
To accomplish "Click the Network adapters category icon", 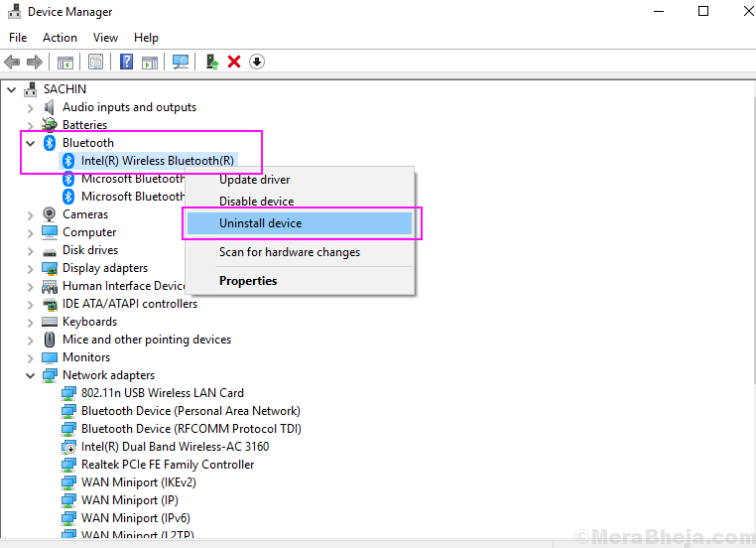I will coord(50,375).
